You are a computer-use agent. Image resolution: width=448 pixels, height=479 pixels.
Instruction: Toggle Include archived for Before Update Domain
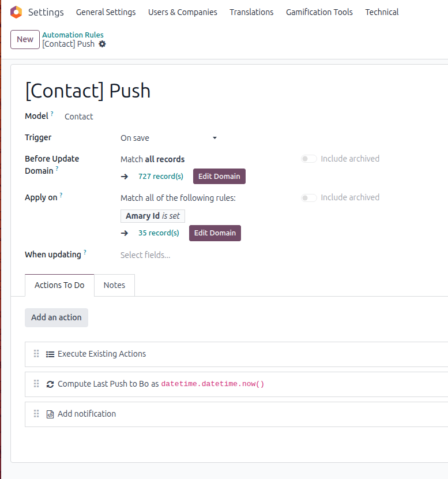point(309,159)
